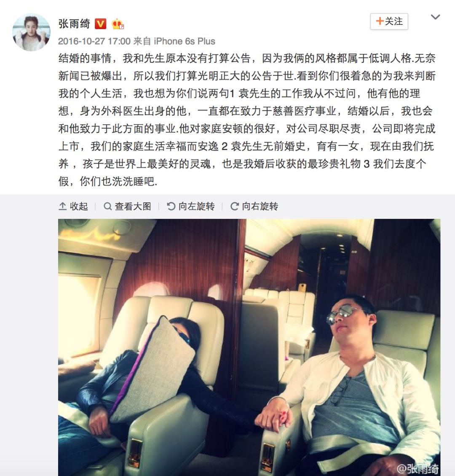455x476 pixels.
Task: Select 向右旋转 rotate option
Action: (x=254, y=207)
